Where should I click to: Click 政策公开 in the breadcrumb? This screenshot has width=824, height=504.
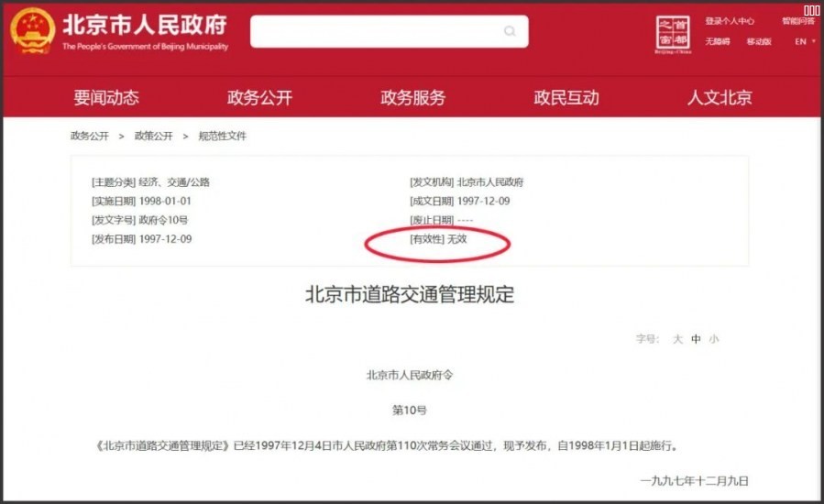click(153, 136)
